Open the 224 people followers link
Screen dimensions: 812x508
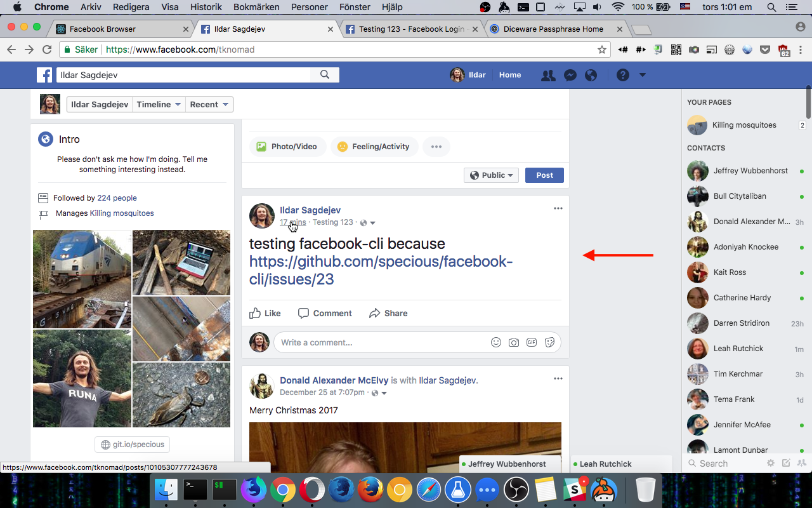point(117,198)
